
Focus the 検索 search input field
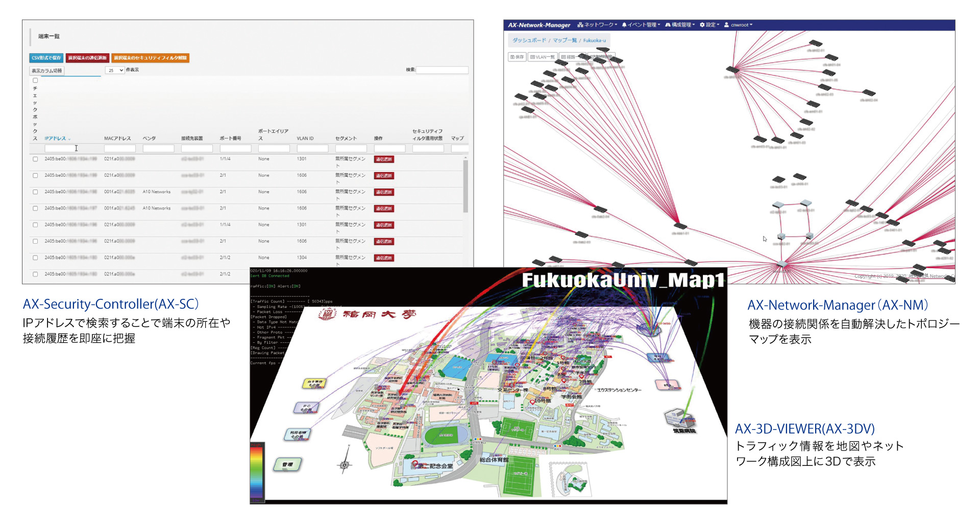[x=442, y=70]
